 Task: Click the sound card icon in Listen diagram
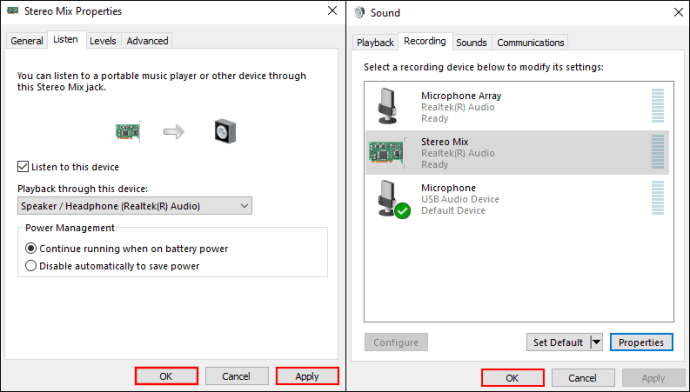click(x=128, y=131)
